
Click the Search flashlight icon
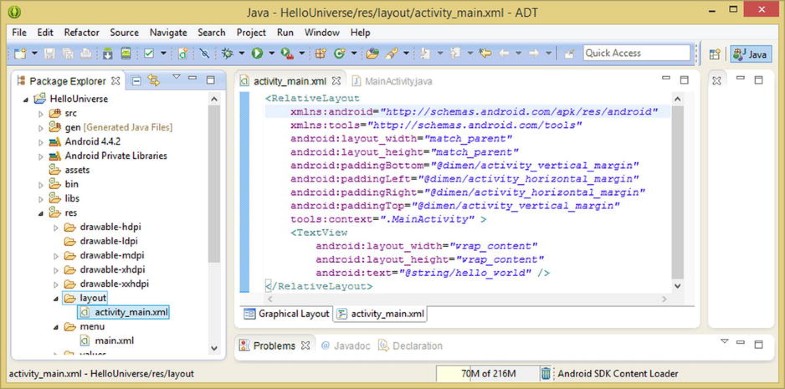(392, 53)
